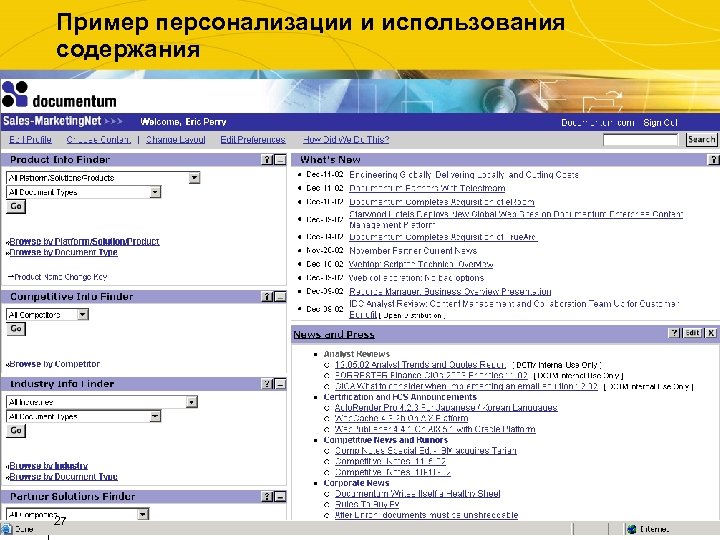720x540 pixels.
Task: Open Change Layout menu link
Action: [x=175, y=140]
